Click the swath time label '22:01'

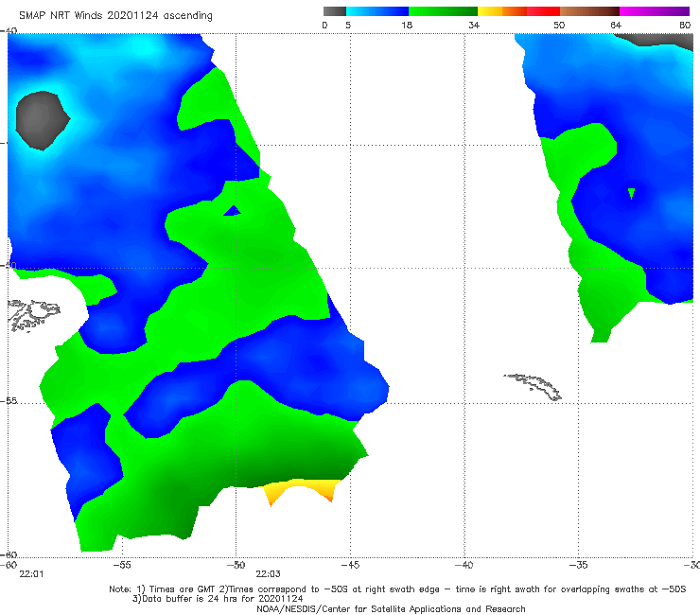pyautogui.click(x=32, y=574)
